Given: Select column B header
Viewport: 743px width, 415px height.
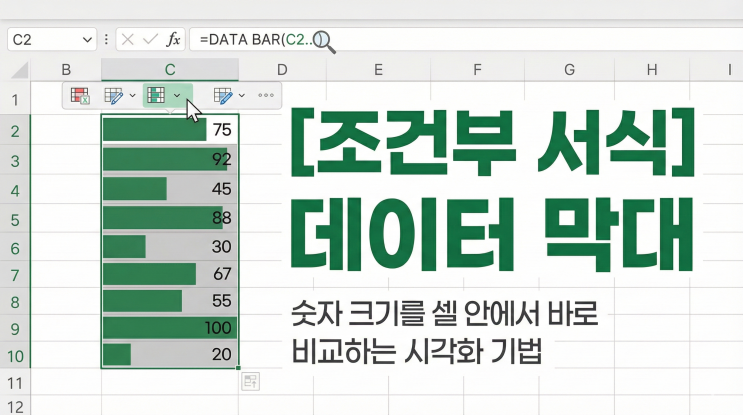Looking at the screenshot, I should pos(66,70).
